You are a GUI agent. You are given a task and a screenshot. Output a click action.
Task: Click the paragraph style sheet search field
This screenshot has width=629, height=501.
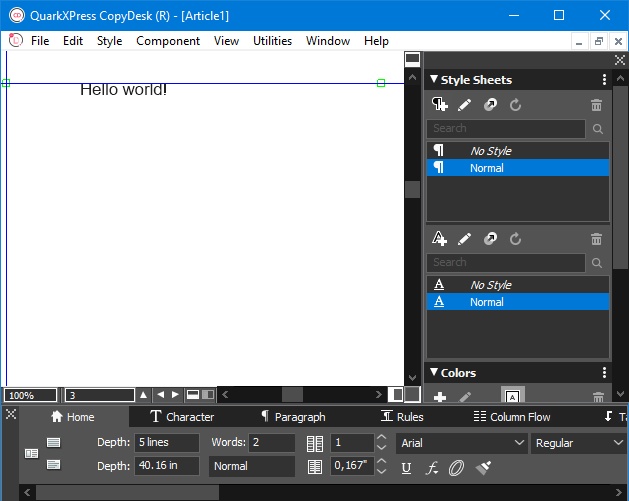point(506,128)
